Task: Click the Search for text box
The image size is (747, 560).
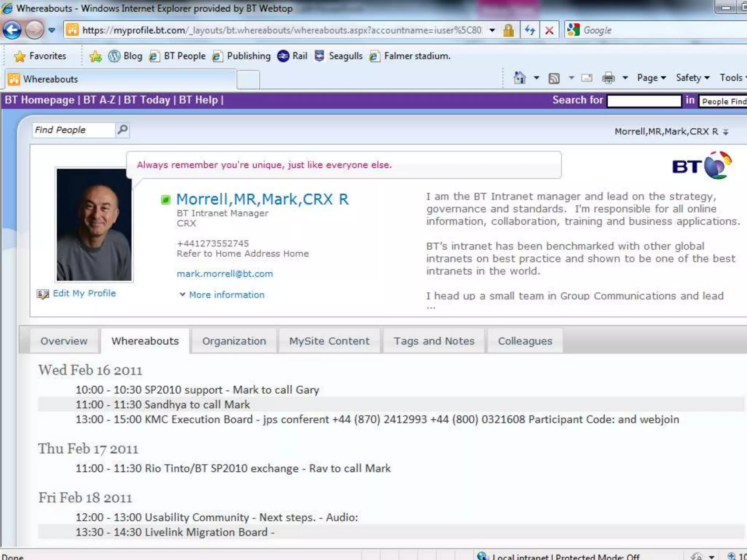Action: coord(644,101)
